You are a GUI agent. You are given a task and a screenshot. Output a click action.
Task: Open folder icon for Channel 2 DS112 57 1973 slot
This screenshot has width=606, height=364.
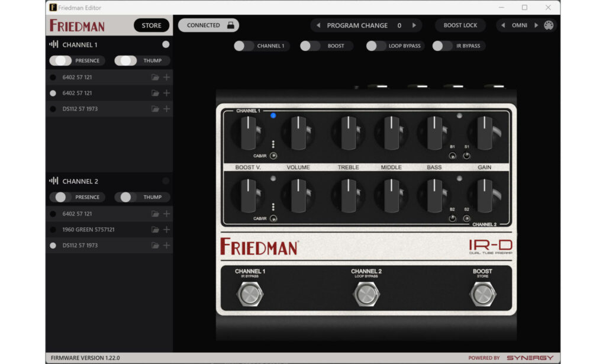[x=155, y=246]
